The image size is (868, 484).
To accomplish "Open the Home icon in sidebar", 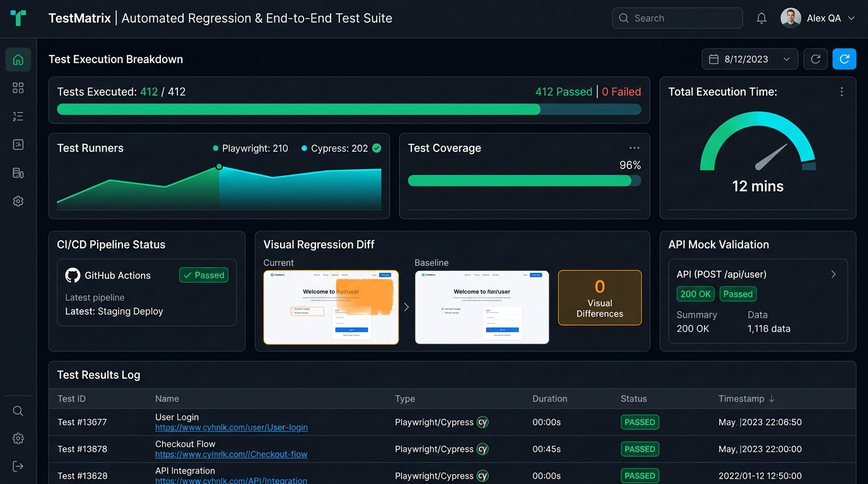I will (x=18, y=60).
